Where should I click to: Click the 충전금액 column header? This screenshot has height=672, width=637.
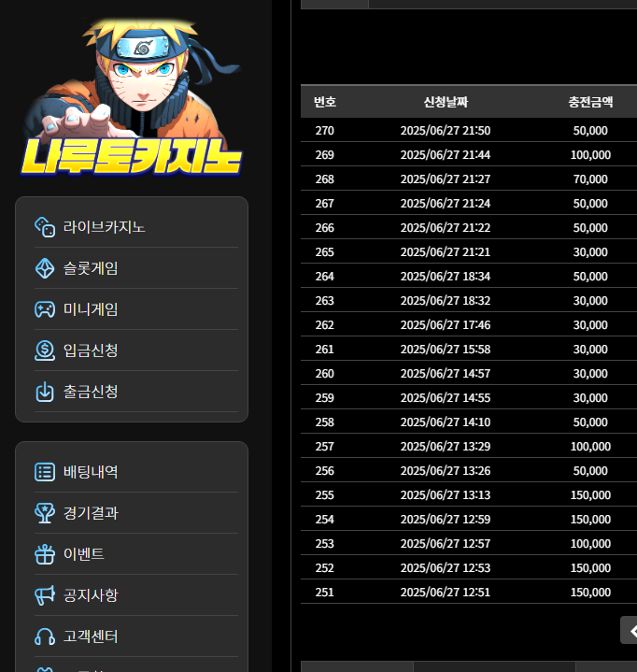590,102
